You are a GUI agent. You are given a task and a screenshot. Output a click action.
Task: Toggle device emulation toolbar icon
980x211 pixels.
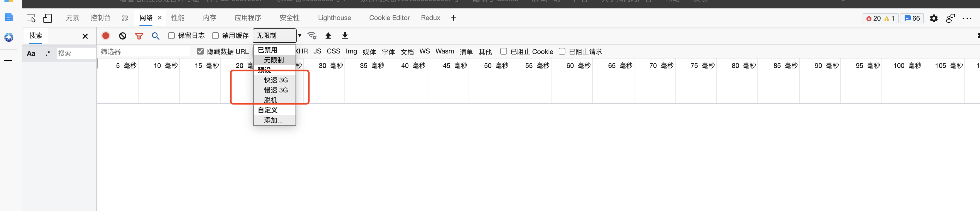48,18
